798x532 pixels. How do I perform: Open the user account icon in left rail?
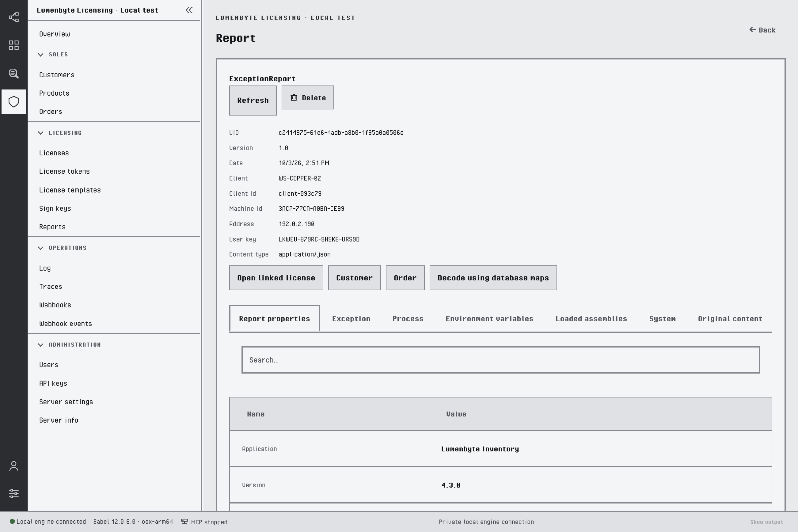(x=13, y=466)
